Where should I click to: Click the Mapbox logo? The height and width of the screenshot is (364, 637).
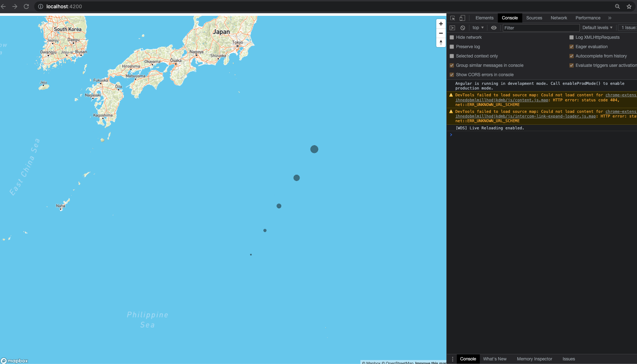click(x=15, y=360)
